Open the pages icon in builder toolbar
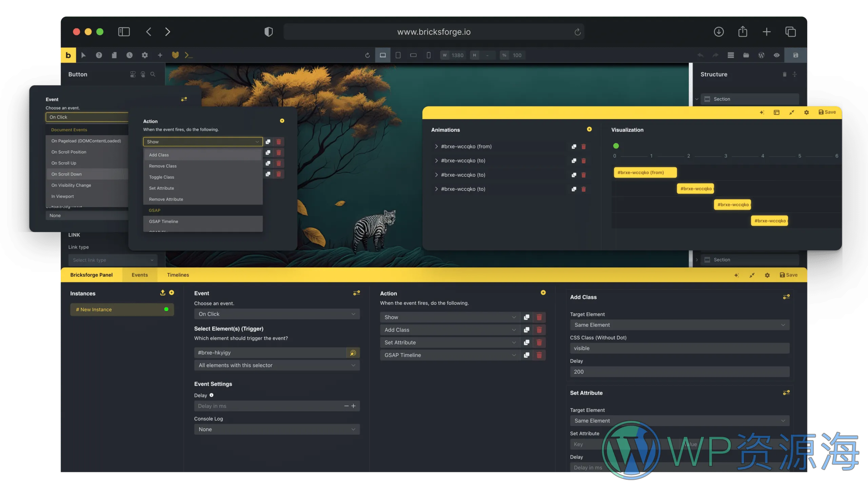 (x=114, y=55)
